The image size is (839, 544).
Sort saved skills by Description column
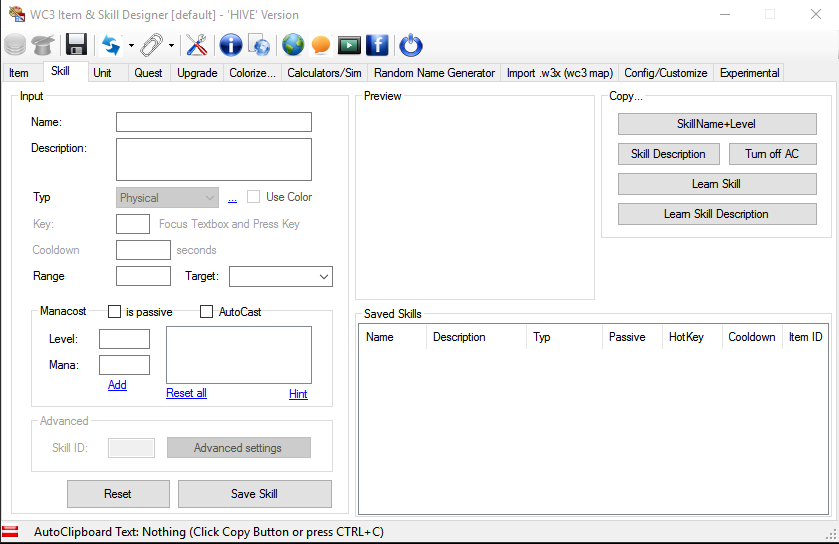click(x=476, y=337)
